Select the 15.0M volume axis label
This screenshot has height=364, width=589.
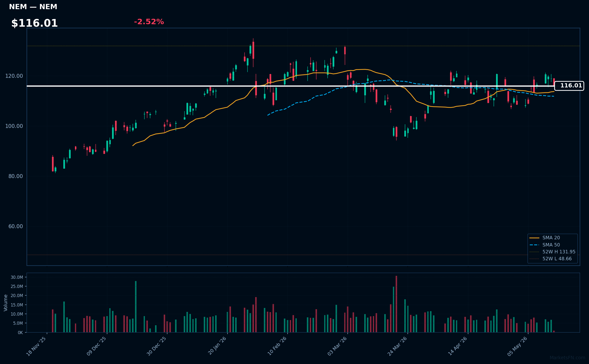click(17, 305)
